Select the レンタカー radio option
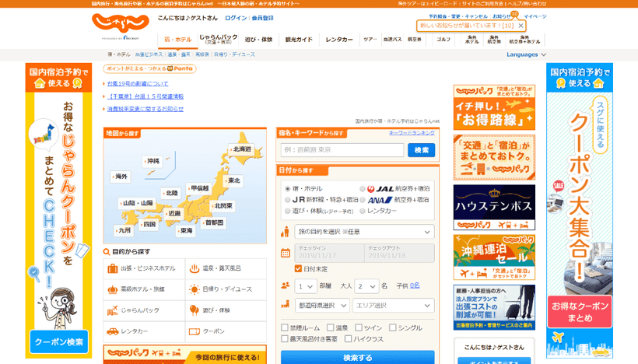Screen dimensions: 638x364 point(362,211)
